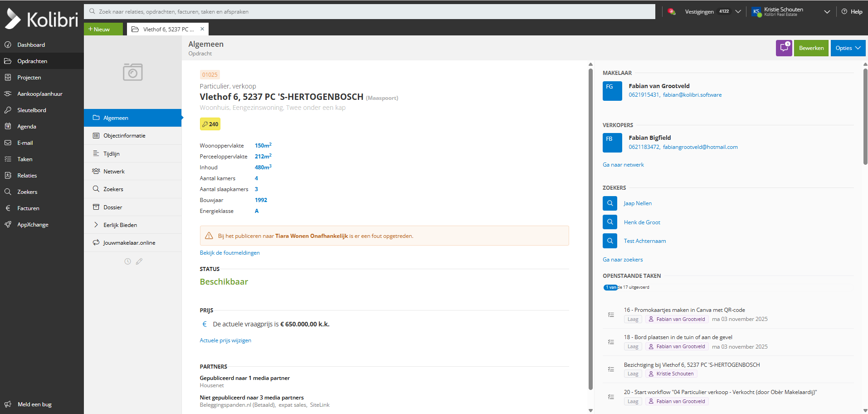This screenshot has width=868, height=414.
Task: Switch to the Objectinformatie tab
Action: click(124, 136)
